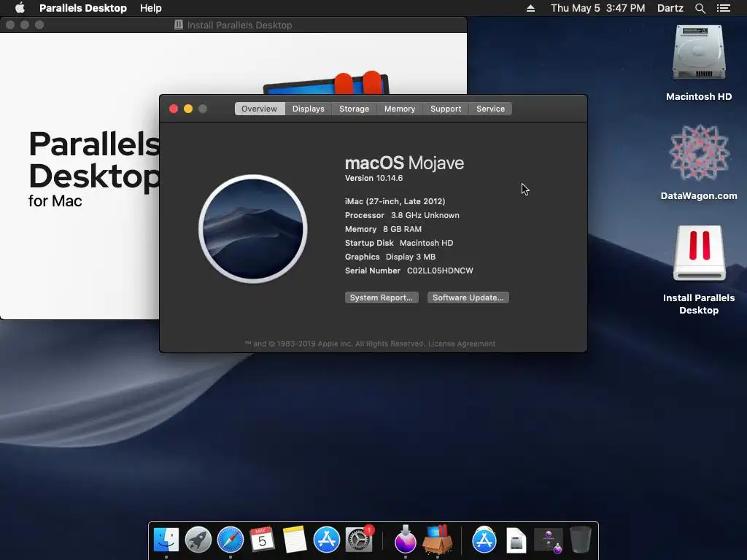The image size is (747, 560).
Task: Click the 8 GB RAM memory value
Action: point(402,229)
